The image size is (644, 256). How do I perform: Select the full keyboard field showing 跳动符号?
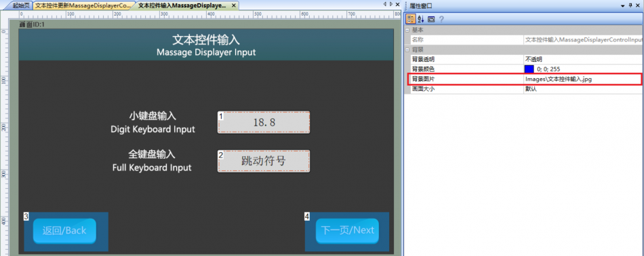coord(264,162)
